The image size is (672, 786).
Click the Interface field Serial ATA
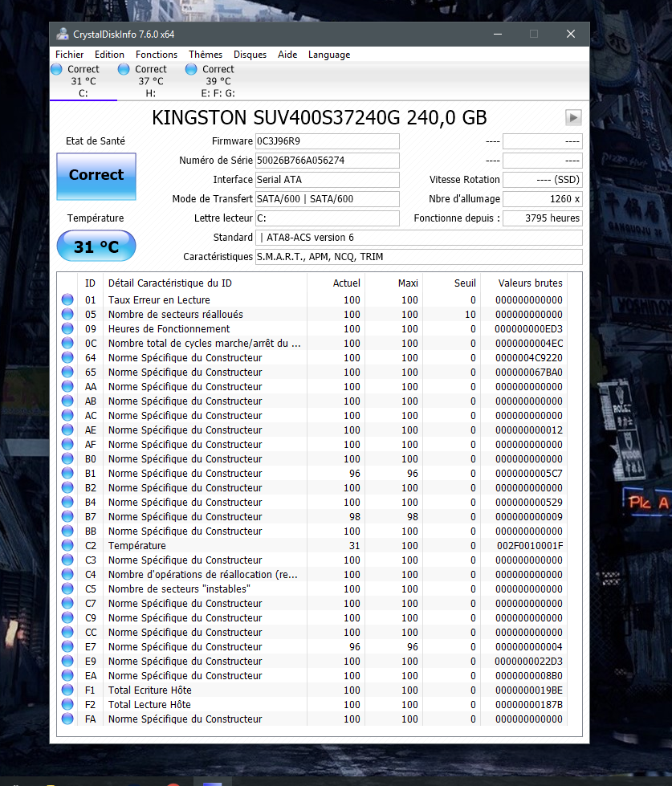(328, 180)
